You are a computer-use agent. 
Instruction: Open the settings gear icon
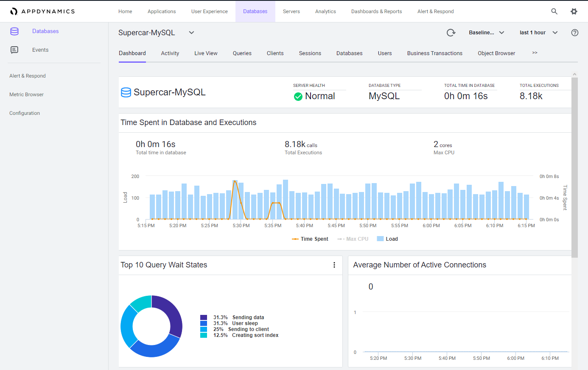point(574,11)
